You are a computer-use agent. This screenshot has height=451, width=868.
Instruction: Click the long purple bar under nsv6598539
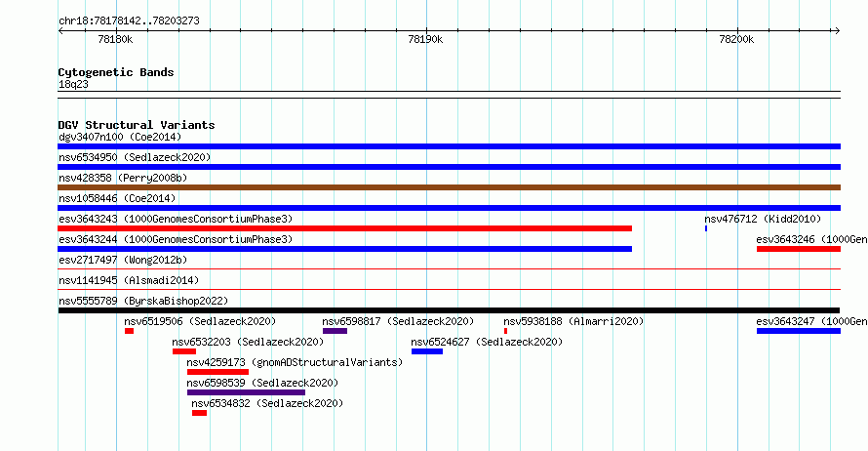point(246,392)
